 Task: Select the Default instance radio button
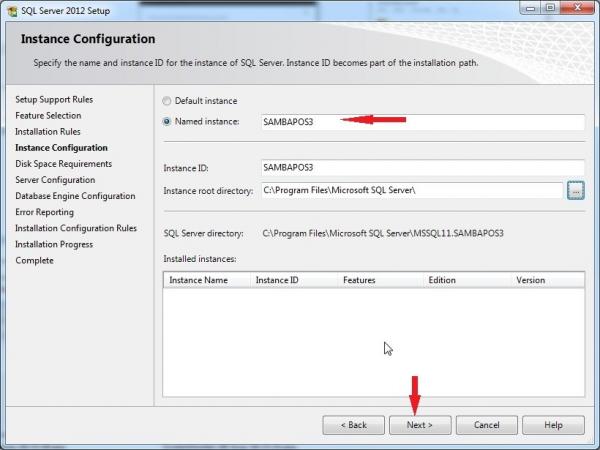(x=167, y=101)
